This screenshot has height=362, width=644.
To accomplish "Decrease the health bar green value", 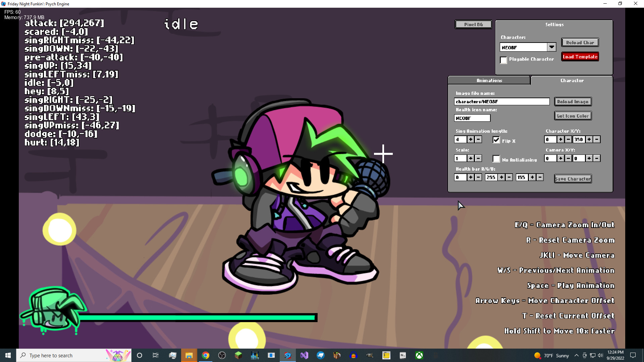I will click(x=510, y=177).
